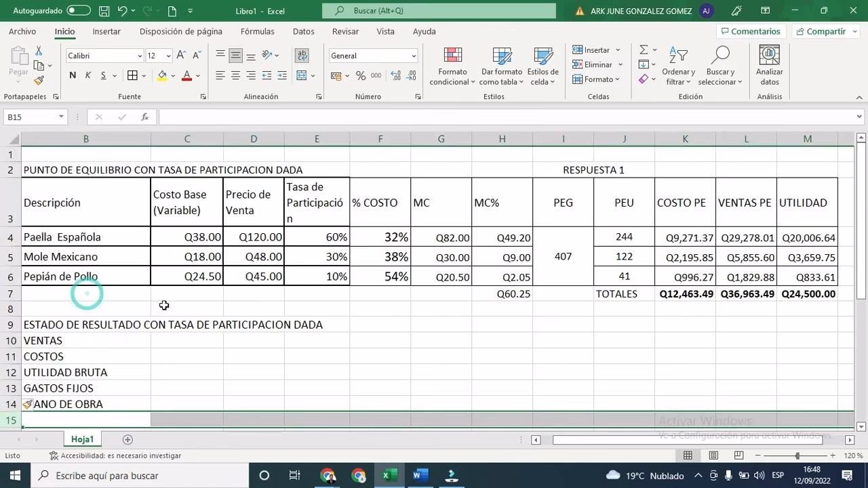Click the AutoSum (Σ) icon

click(643, 49)
